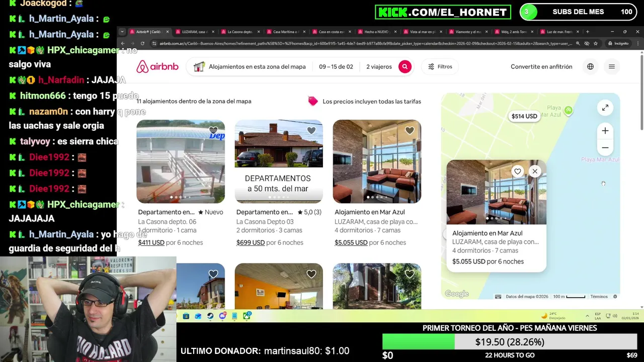This screenshot has height=362, width=644.
Task: Open the Microsoft Store taskbar icon
Action: point(186,316)
